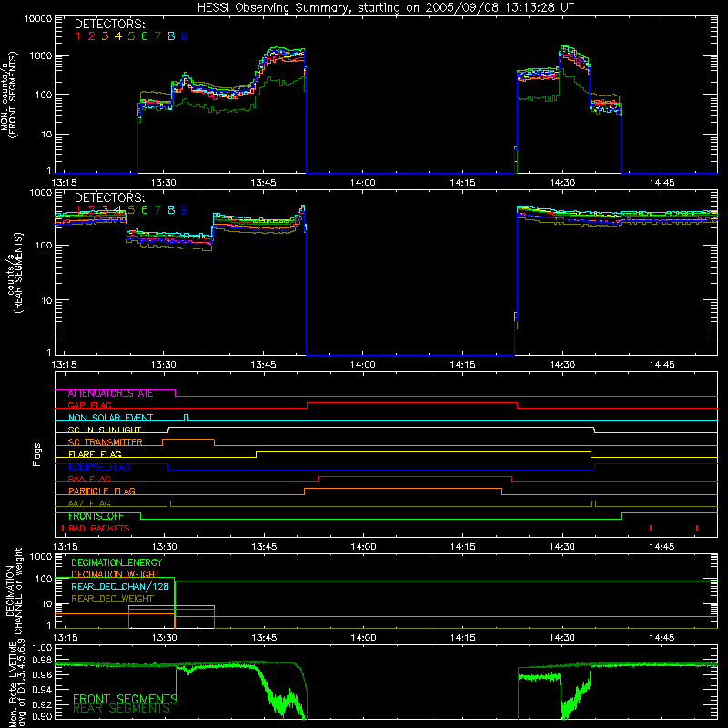Viewport: 728px width, 728px height.
Task: Select blue detector 9 in rear segments legend
Action: 185,210
